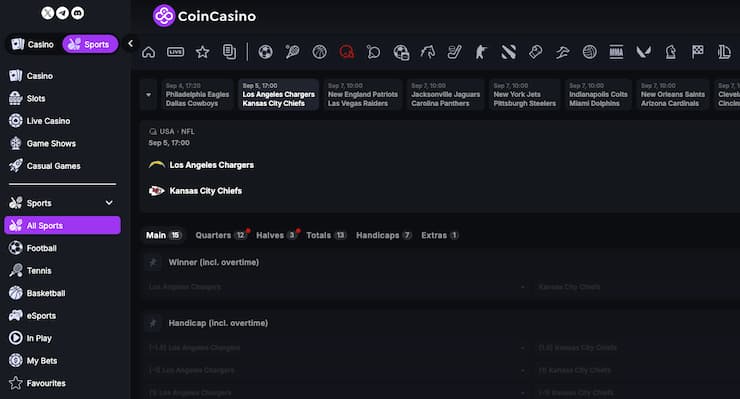This screenshot has width=740, height=399.
Task: Select the Valorant icon
Action: pyautogui.click(x=643, y=52)
